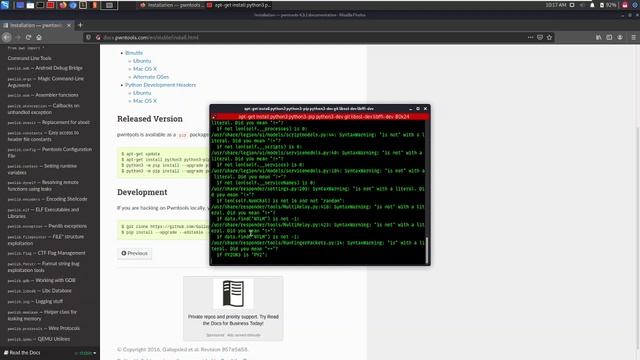Launch Firefox from the top panel
The width and height of the screenshot is (640, 360).
click(x=62, y=5)
